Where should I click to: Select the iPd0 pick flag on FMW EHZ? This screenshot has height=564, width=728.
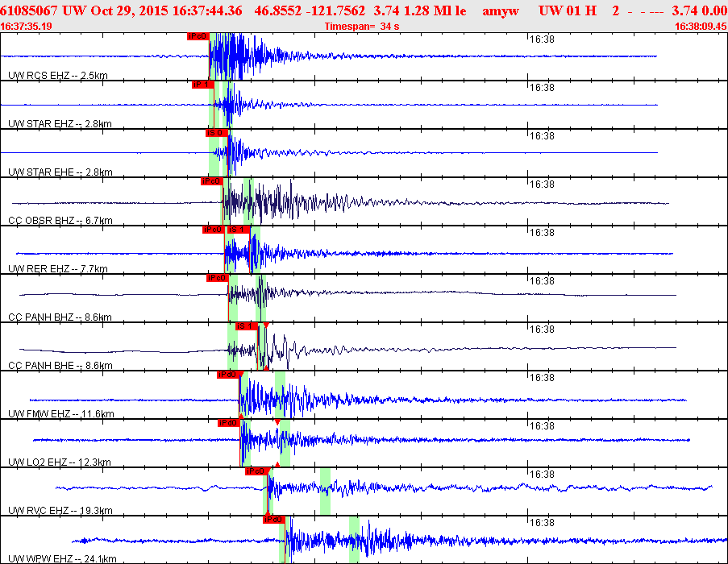(228, 375)
